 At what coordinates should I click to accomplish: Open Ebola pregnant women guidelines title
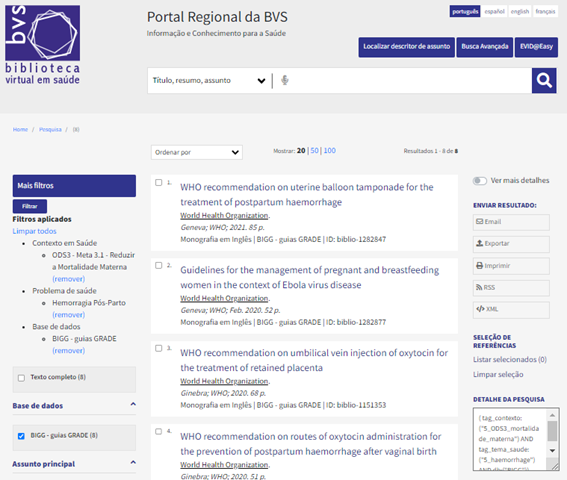(x=310, y=277)
